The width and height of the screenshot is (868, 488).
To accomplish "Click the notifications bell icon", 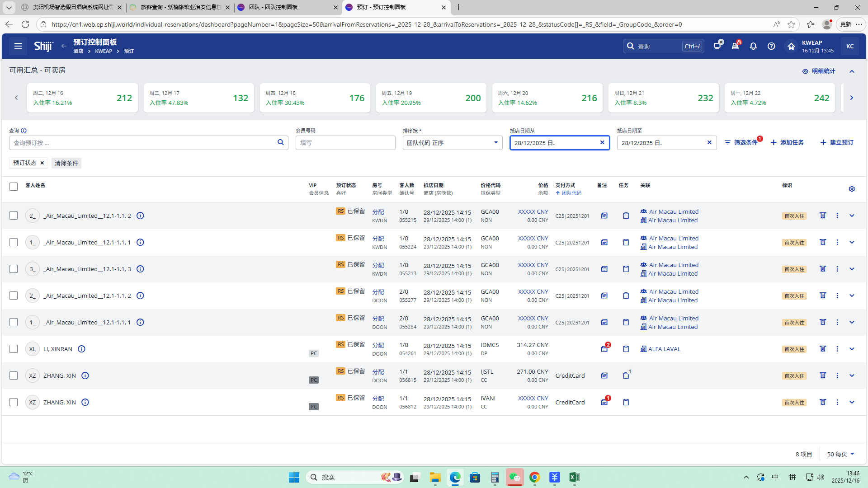I will (x=753, y=46).
